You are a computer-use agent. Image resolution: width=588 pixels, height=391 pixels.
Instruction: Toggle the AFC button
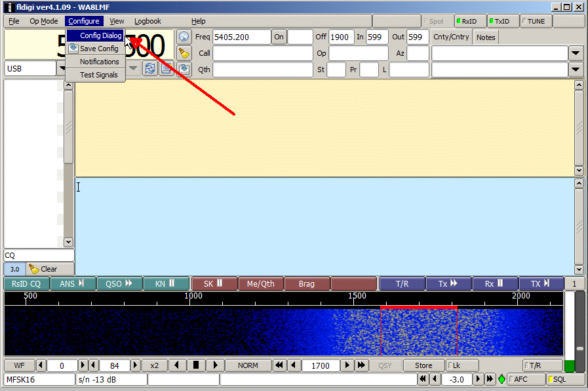tap(526, 379)
